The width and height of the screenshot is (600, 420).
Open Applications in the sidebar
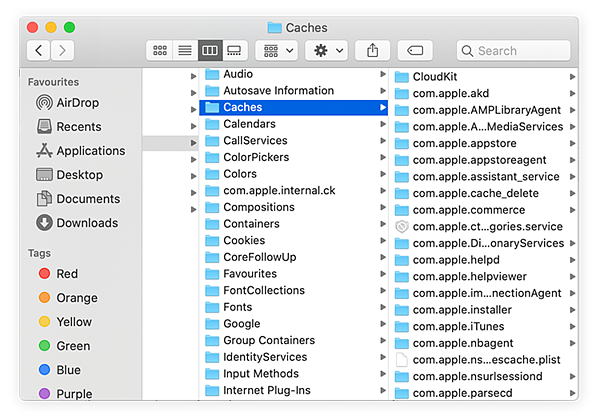click(81, 151)
